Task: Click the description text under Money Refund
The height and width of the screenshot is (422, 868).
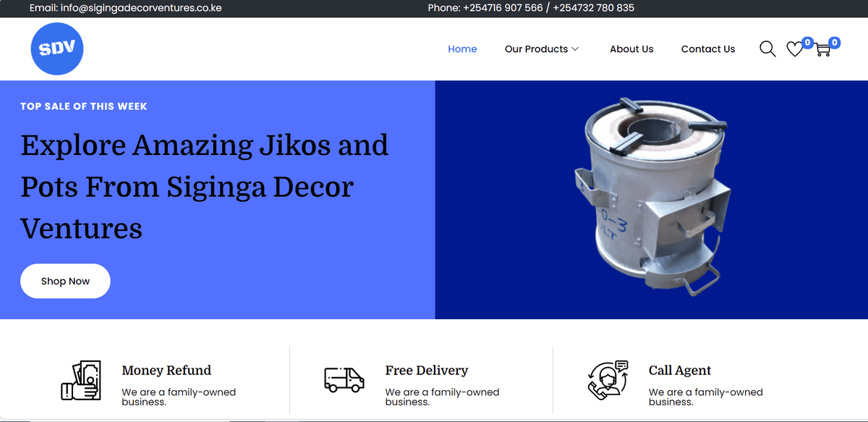Action: pyautogui.click(x=179, y=397)
